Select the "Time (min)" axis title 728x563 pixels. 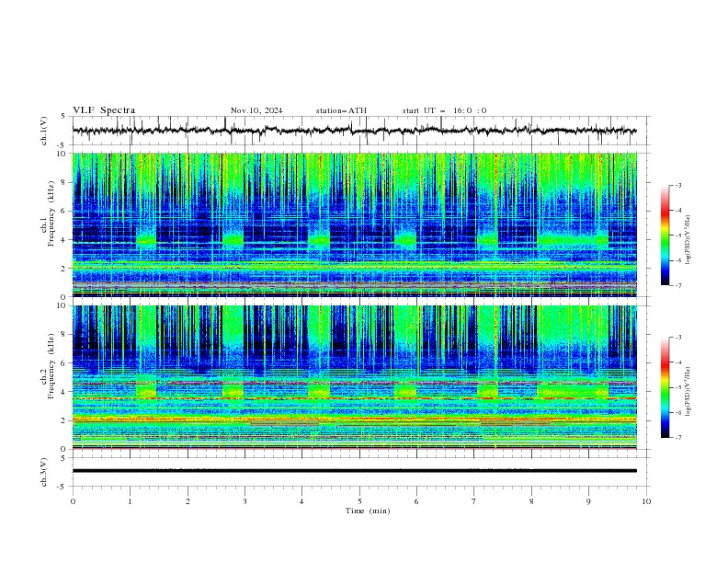point(368,511)
